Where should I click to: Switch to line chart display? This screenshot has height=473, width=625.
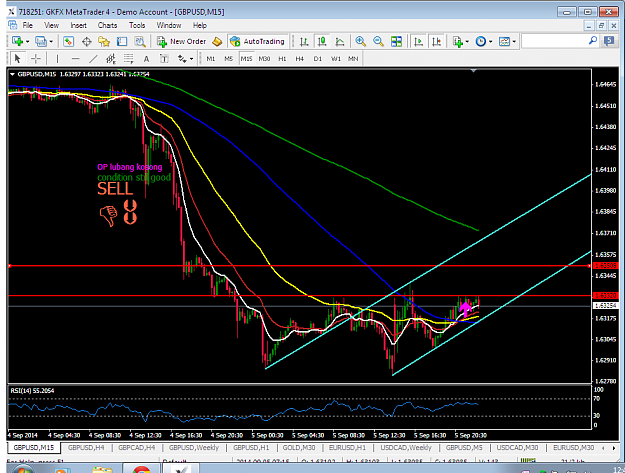coord(340,41)
